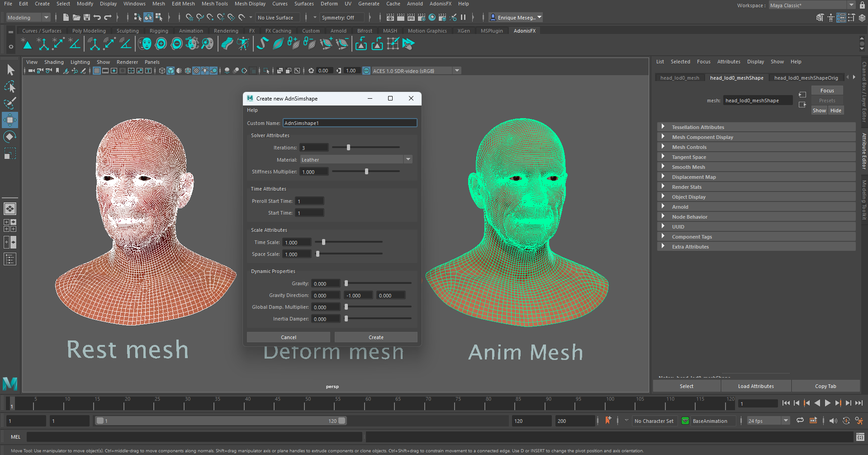Adjust the Stiffness Multiplier slider

(x=365, y=172)
